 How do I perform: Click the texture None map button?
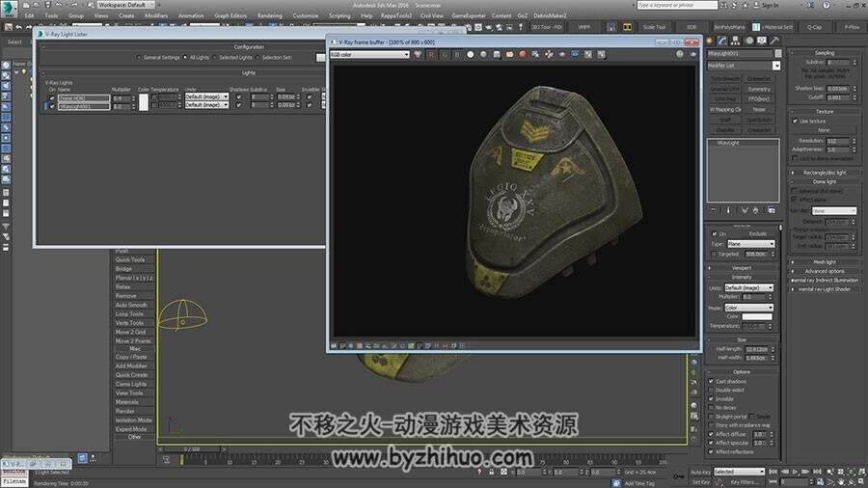point(825,129)
